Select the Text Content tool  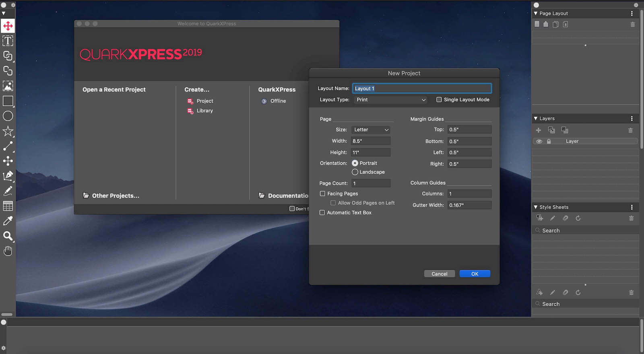pos(8,41)
